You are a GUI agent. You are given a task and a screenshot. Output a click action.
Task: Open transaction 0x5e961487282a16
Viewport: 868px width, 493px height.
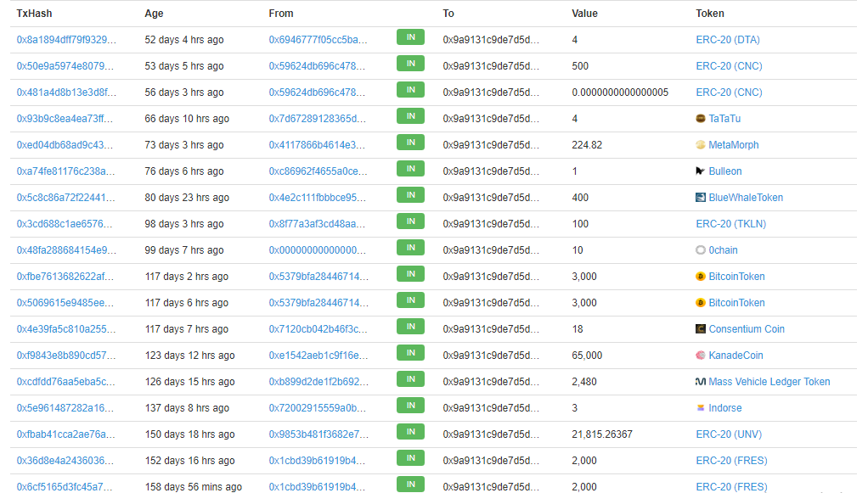pyautogui.click(x=65, y=408)
